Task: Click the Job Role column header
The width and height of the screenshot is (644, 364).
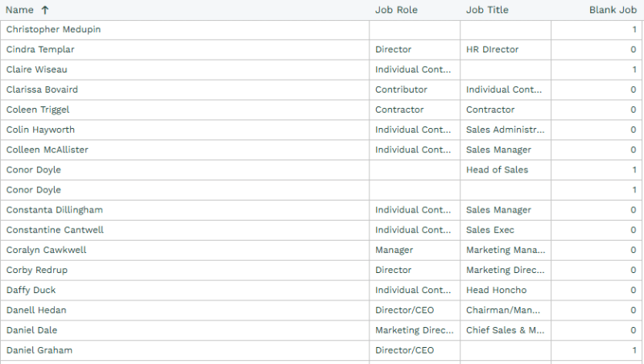Action: click(396, 10)
